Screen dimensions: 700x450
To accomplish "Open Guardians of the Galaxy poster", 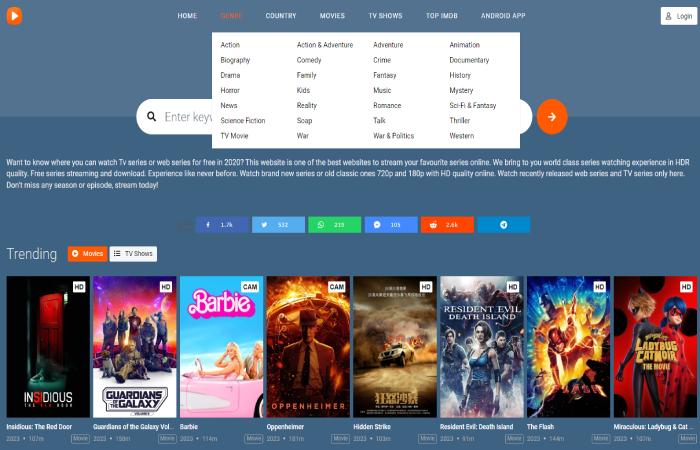I will (135, 347).
